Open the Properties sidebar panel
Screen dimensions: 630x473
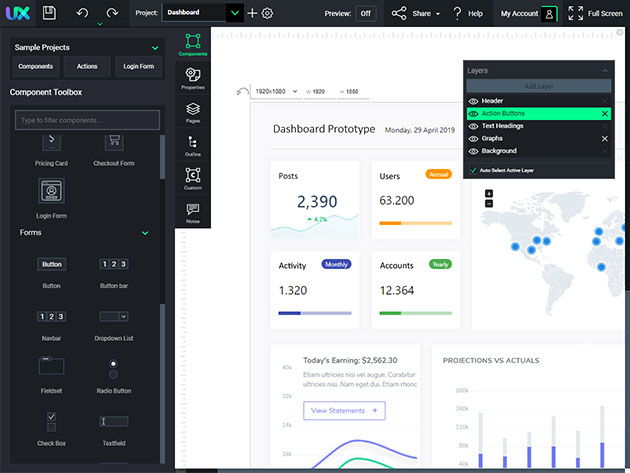193,78
